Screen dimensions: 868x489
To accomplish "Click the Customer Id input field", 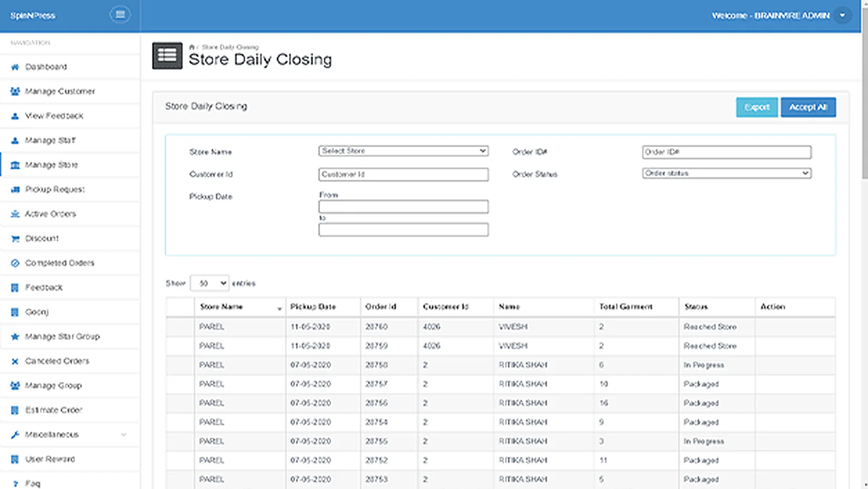I will [x=403, y=174].
